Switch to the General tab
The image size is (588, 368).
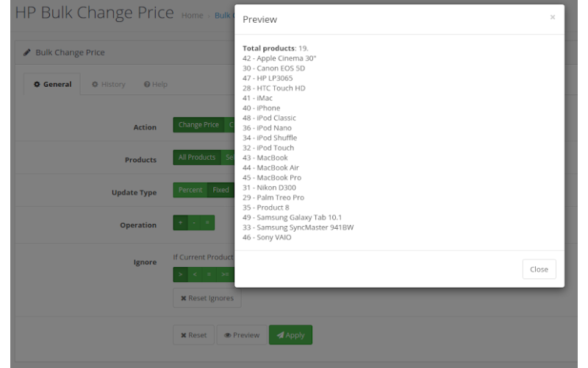click(x=52, y=84)
